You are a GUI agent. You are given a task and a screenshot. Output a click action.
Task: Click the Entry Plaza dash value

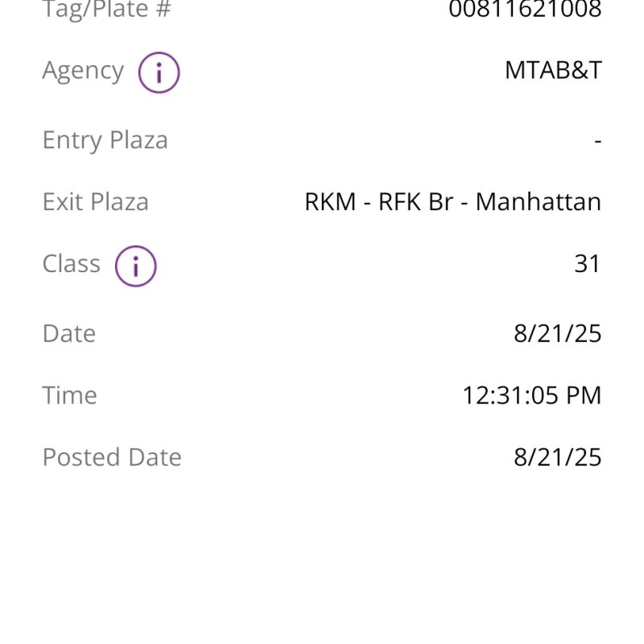[x=597, y=141]
